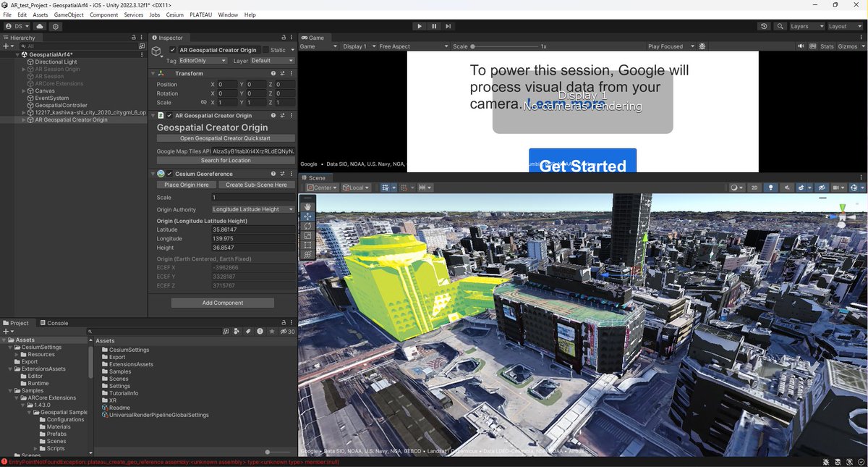Image resolution: width=868 pixels, height=467 pixels.
Task: Expand the Resources folder in Project
Action: [x=17, y=354]
